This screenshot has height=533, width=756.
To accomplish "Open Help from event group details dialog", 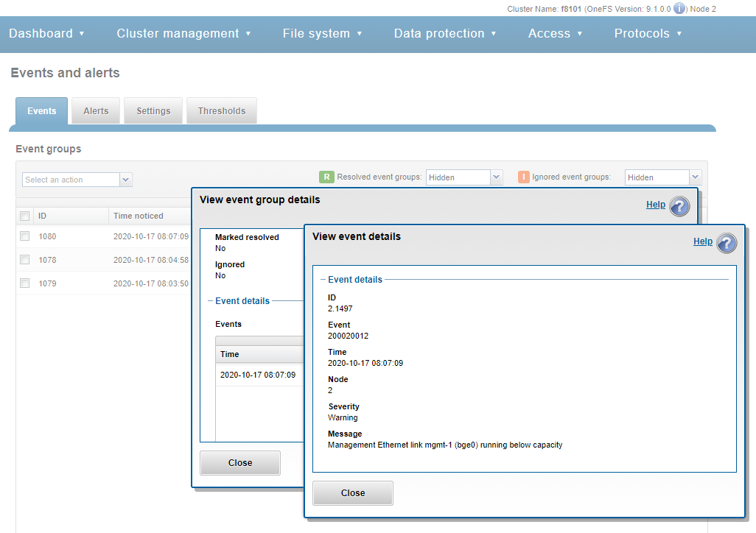I will 655,205.
